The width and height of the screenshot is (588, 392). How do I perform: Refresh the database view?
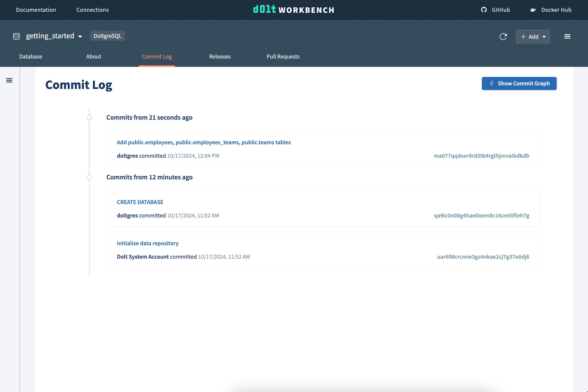503,37
